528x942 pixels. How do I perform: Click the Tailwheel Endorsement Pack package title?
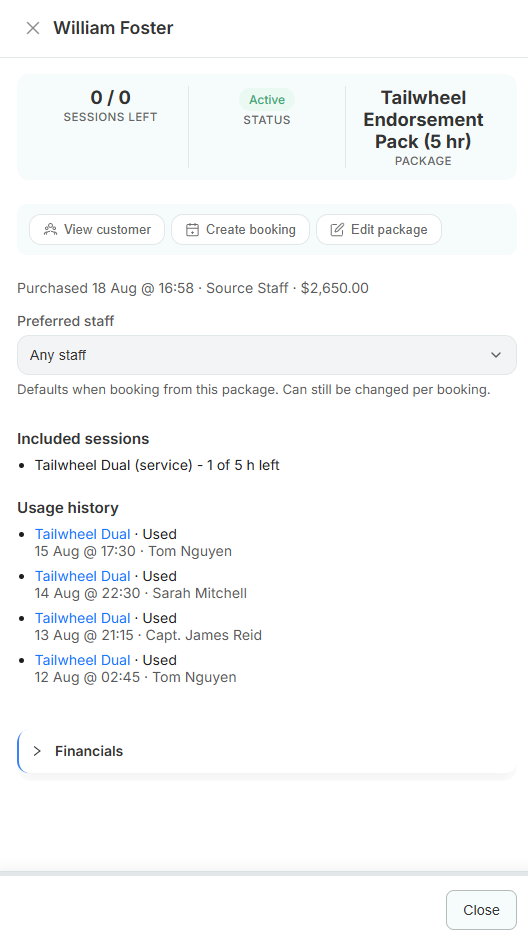423,120
